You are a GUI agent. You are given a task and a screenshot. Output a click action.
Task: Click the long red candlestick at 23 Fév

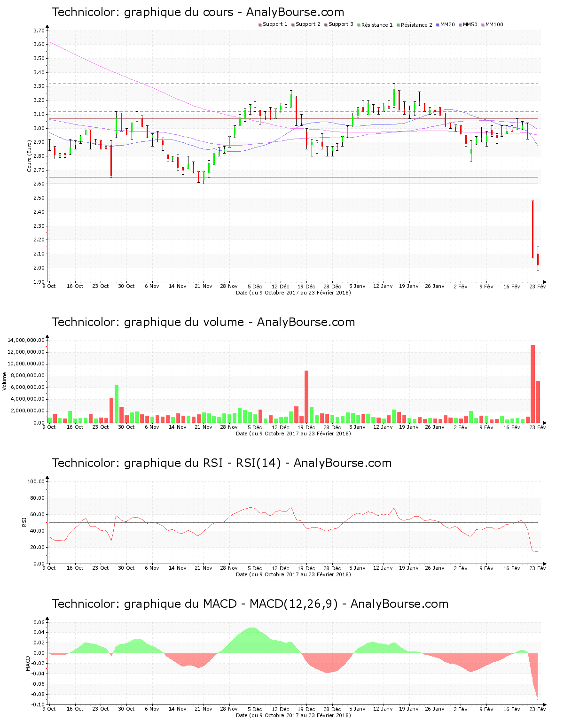[x=533, y=229]
